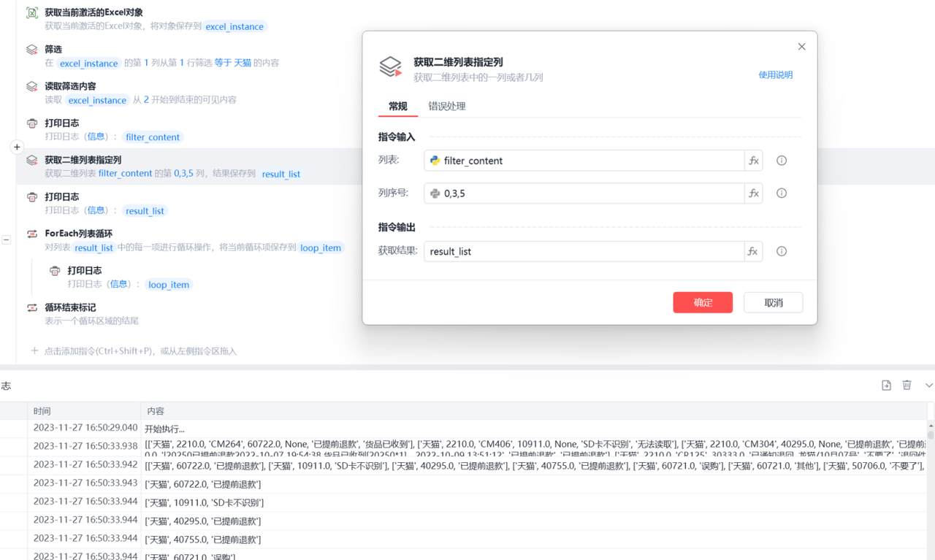935x560 pixels.
Task: Click the Python icon in 列序号 field
Action: pyautogui.click(x=435, y=193)
